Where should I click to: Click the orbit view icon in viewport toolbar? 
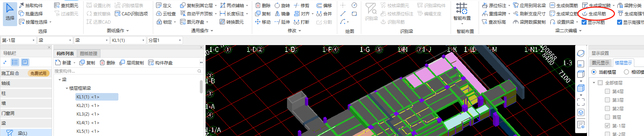pyautogui.click(x=581, y=53)
